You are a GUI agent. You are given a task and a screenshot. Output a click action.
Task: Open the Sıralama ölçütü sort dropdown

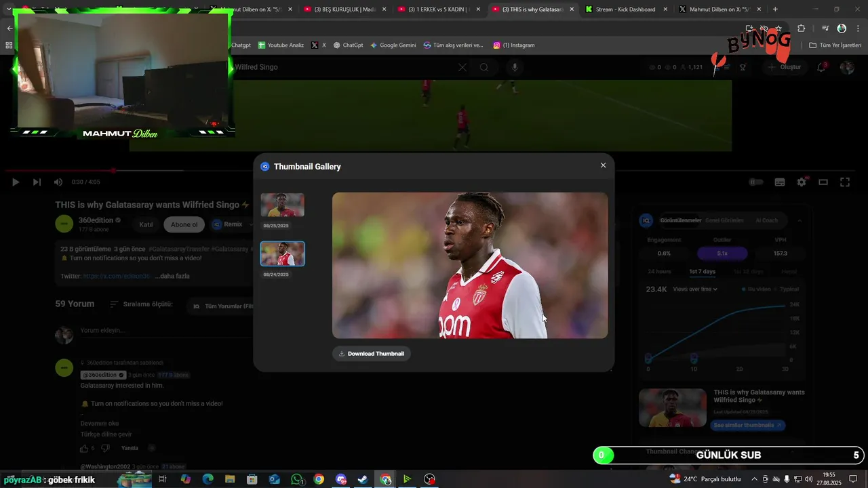coord(141,304)
